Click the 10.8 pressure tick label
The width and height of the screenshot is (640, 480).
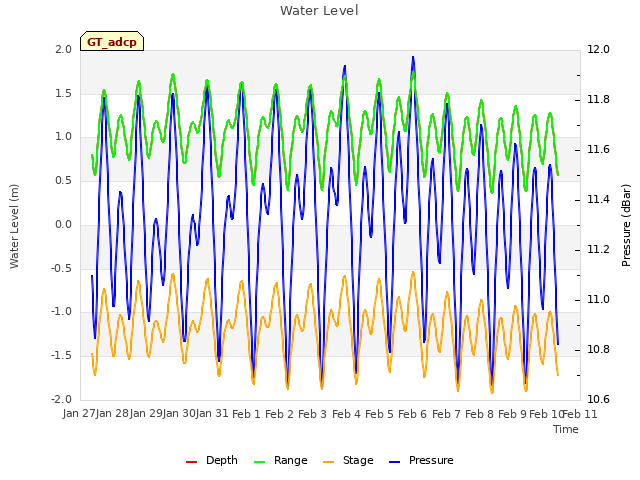598,349
